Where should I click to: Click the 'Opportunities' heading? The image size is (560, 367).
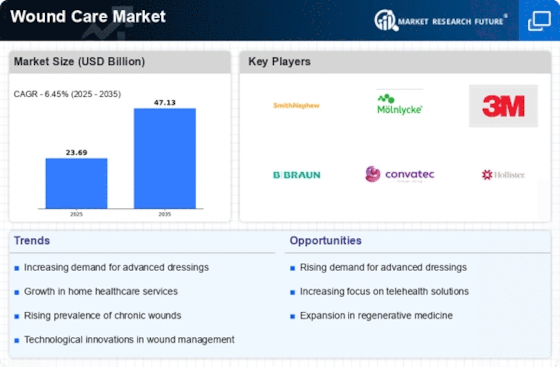(325, 241)
